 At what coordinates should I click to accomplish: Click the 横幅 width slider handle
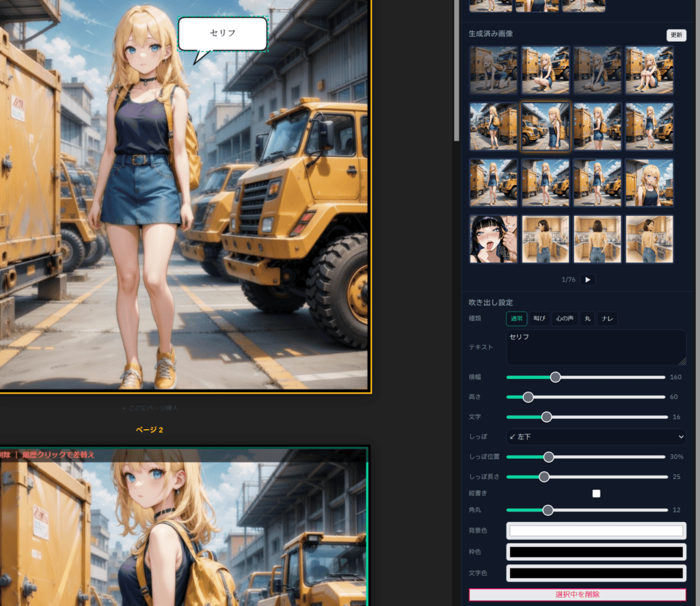555,377
